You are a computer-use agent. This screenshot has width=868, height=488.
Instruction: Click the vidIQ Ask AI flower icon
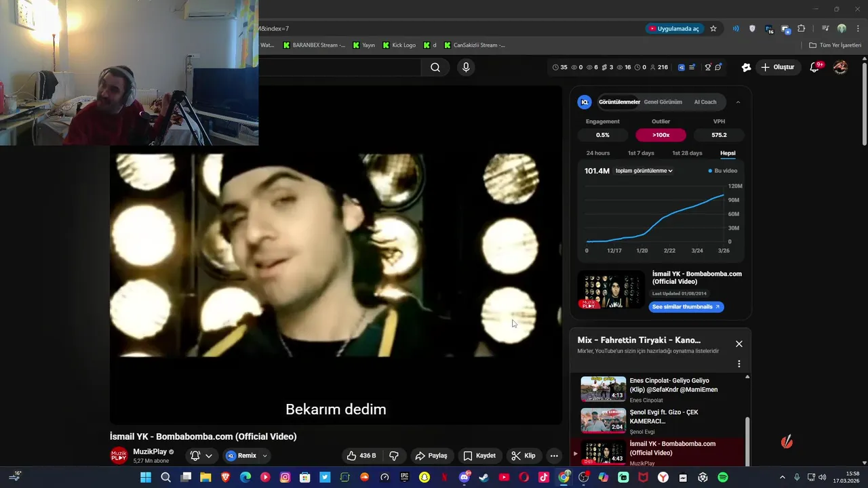tap(746, 67)
